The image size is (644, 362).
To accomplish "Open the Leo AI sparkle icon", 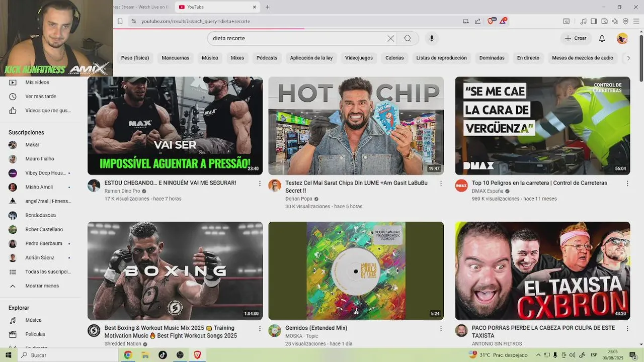I will (x=615, y=21).
